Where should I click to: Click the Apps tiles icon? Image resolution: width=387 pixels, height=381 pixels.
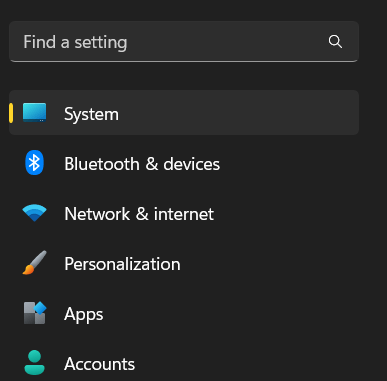[x=35, y=313]
